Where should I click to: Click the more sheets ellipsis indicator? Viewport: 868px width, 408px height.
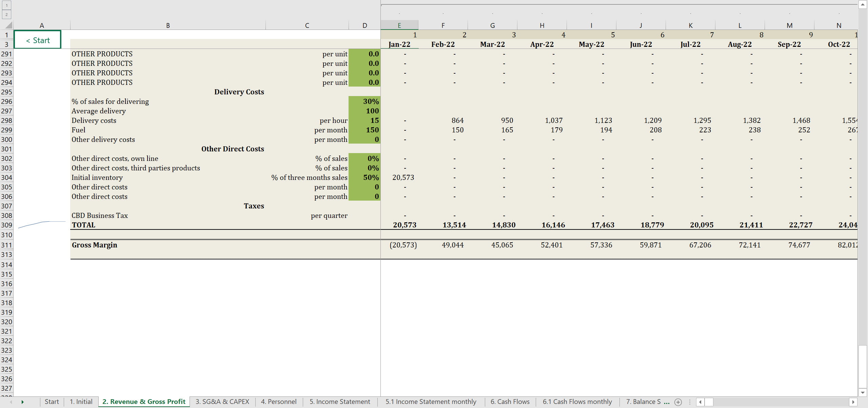pos(667,402)
